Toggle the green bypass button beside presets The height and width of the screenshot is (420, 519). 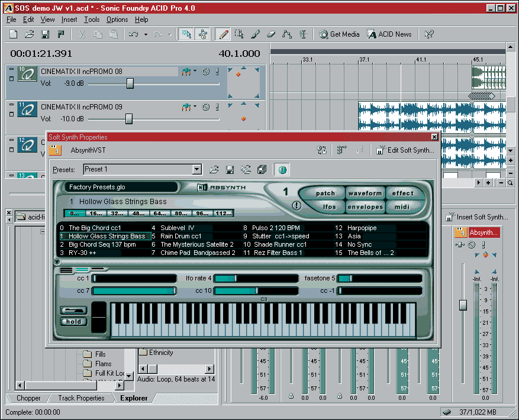282,170
